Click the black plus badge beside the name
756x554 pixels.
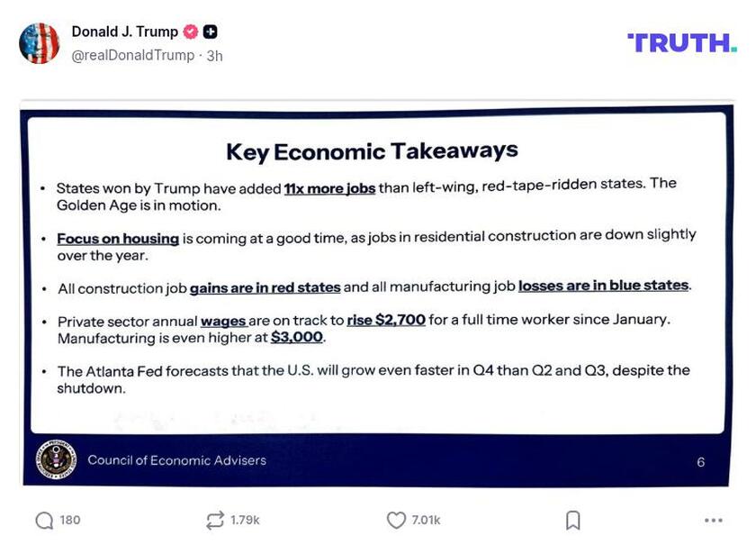pyautogui.click(x=210, y=32)
